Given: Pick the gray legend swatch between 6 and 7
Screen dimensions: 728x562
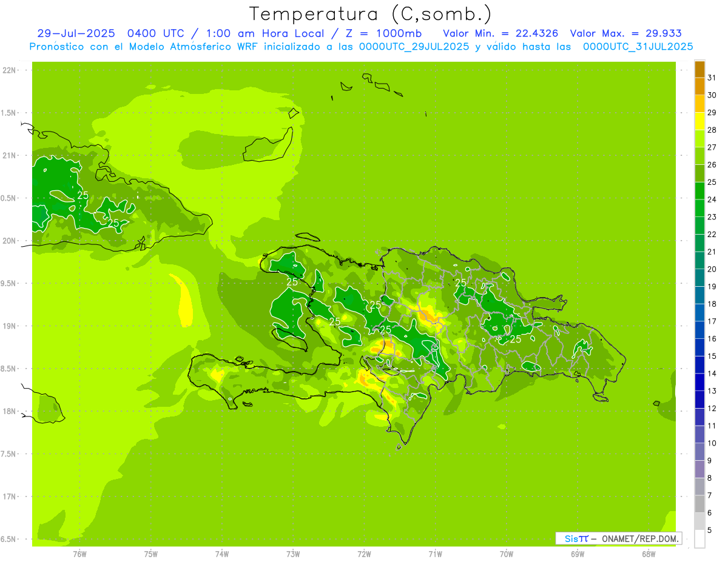Looking at the screenshot, I should click(x=699, y=504).
